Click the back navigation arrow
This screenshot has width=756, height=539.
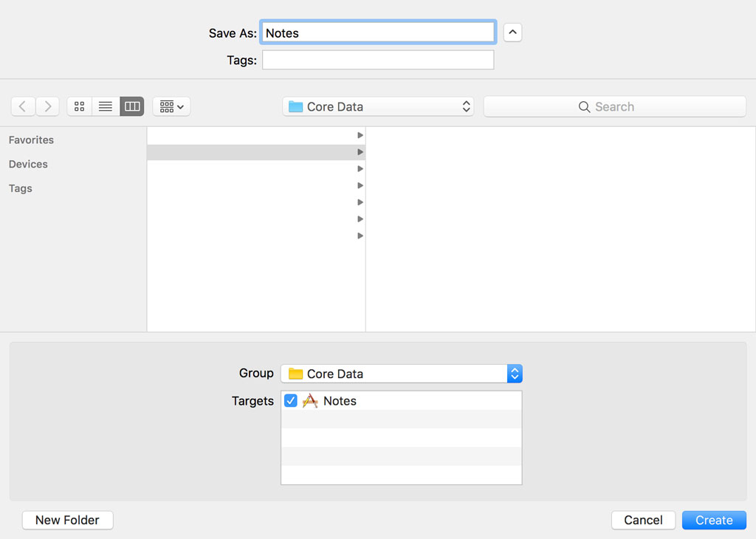(22, 106)
